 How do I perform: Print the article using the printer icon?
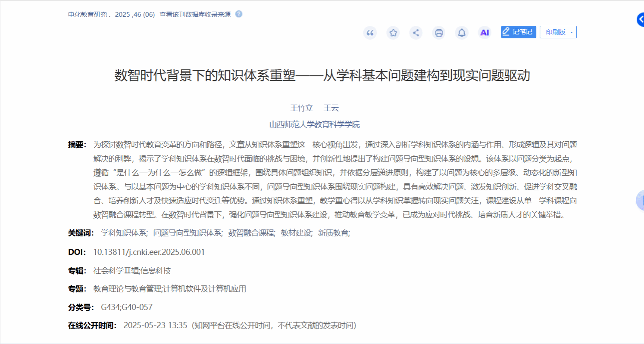tap(439, 33)
